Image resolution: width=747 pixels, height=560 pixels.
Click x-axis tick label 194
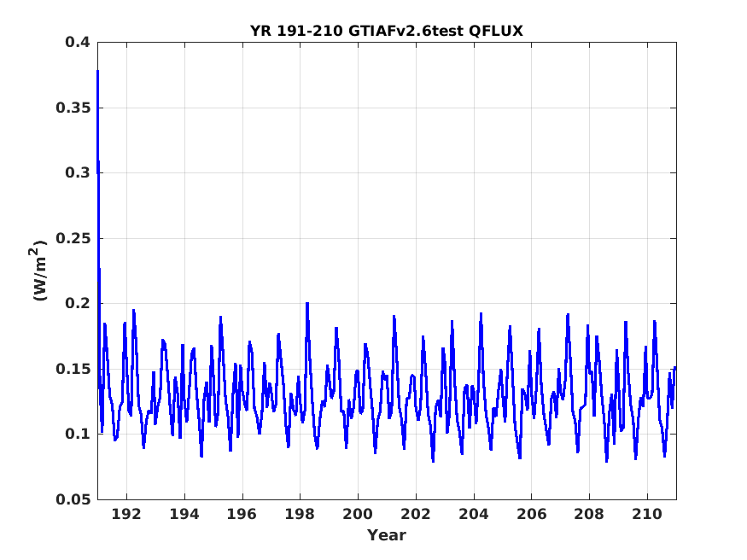[x=184, y=514]
